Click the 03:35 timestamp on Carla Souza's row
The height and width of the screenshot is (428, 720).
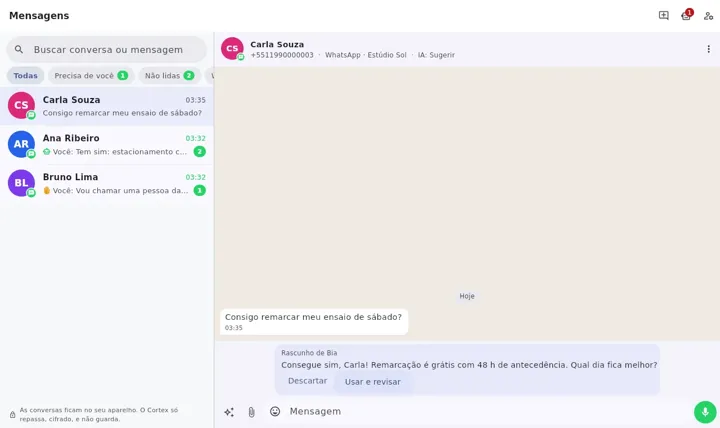[195, 100]
